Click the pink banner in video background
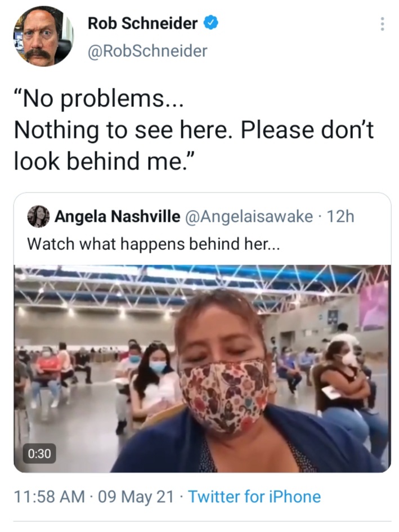 click(x=374, y=305)
